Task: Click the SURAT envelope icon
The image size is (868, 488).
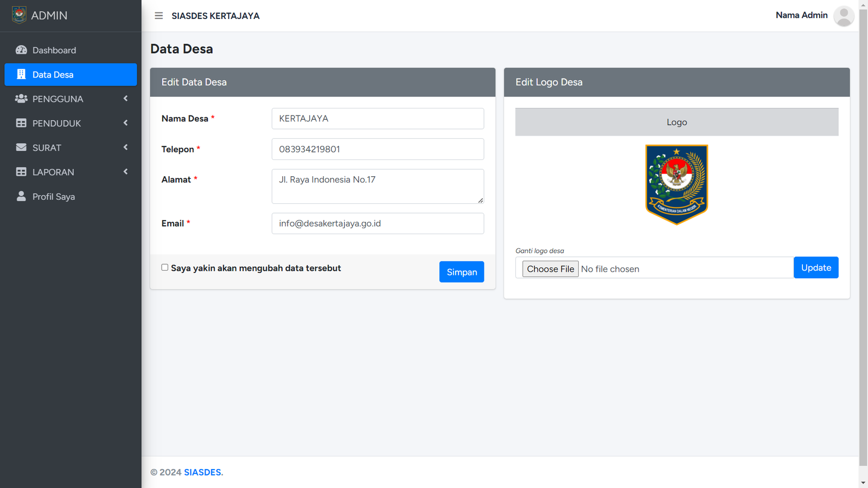Action: tap(21, 147)
